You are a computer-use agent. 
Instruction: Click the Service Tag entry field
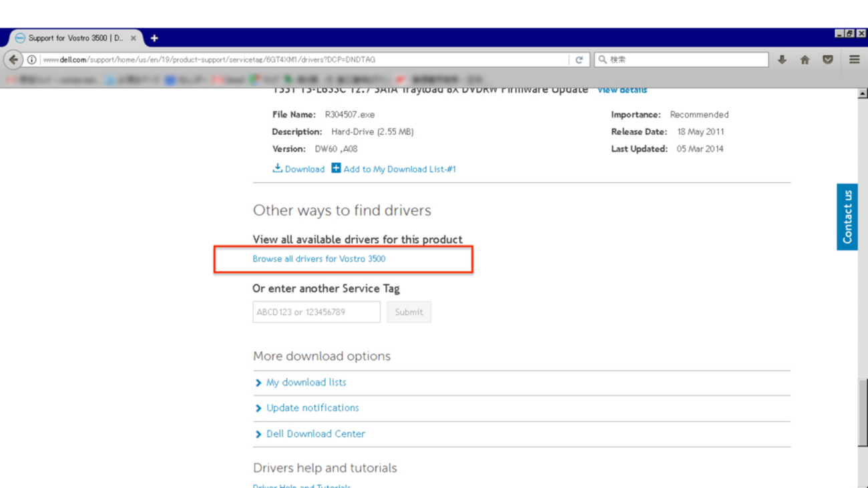pyautogui.click(x=316, y=312)
